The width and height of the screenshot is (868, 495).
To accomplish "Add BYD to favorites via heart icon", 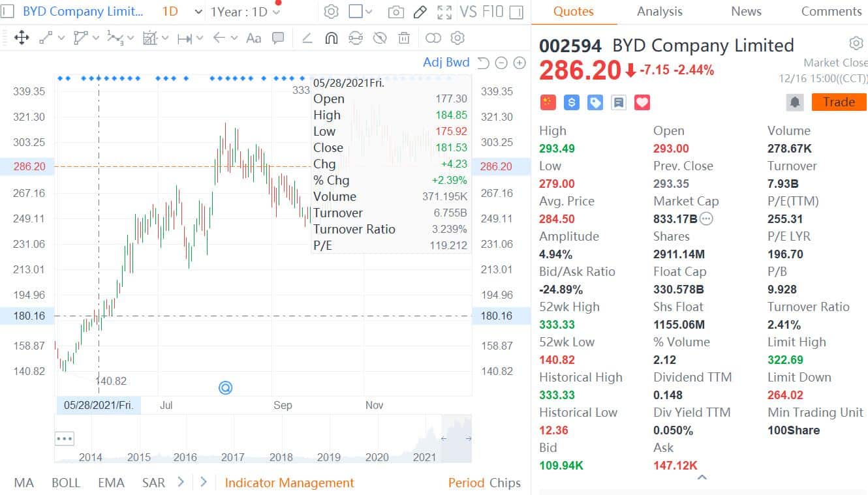I will pos(642,102).
